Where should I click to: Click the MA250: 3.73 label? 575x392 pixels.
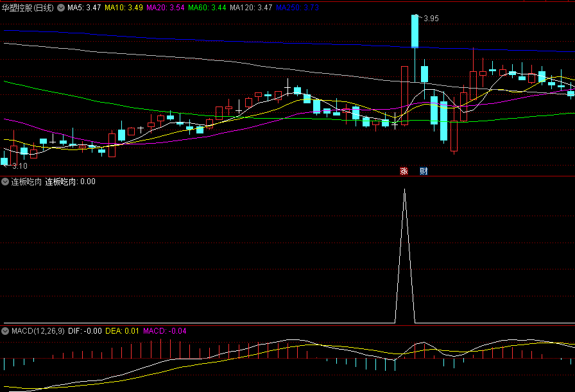point(297,8)
